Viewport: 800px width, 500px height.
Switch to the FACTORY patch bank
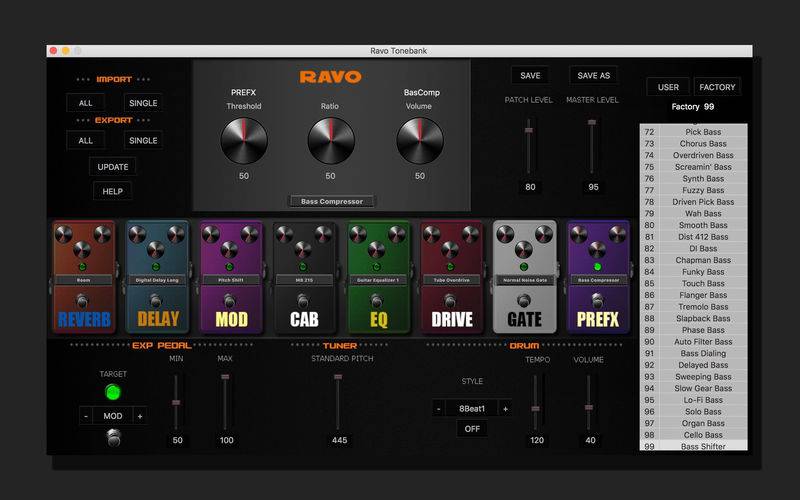coord(717,87)
